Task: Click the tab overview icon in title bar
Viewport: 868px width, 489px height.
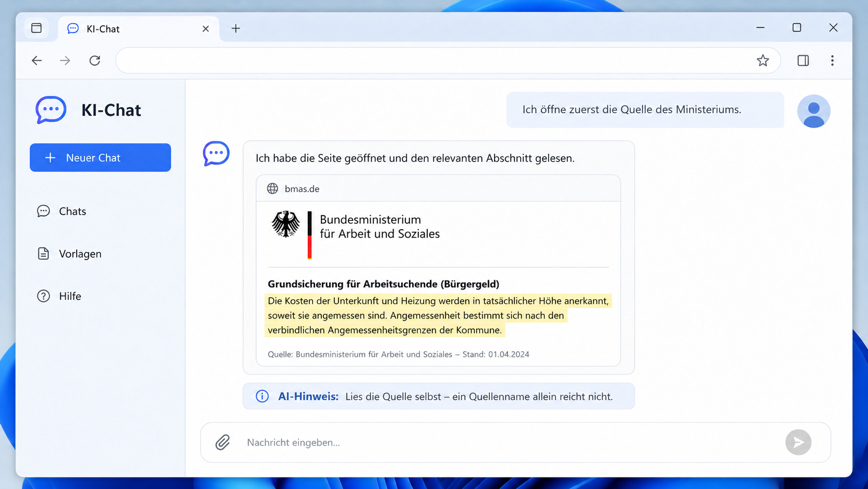Action: coord(36,28)
